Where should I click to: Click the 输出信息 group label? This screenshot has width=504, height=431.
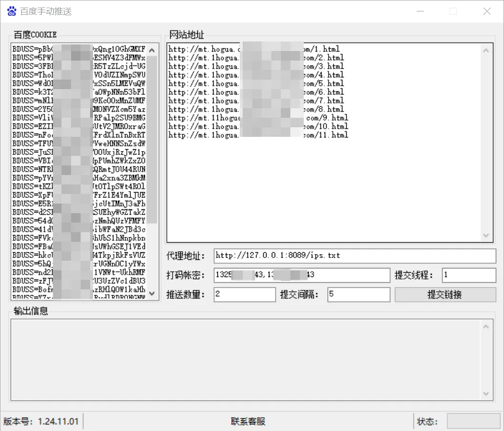point(31,311)
